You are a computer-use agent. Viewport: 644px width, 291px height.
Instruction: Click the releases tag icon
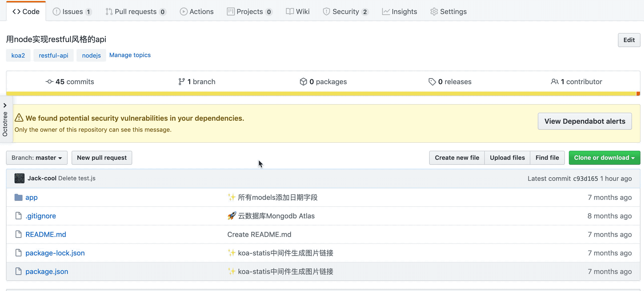(x=432, y=82)
